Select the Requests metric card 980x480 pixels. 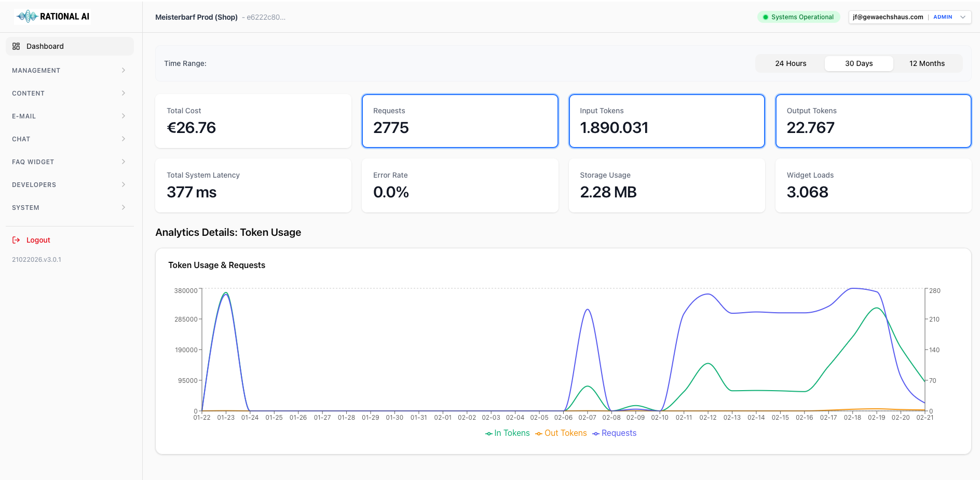(460, 121)
